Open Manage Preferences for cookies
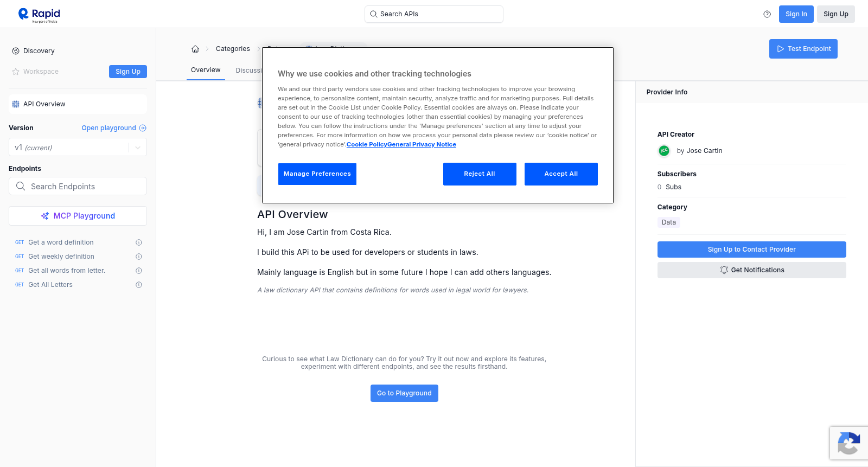 (x=317, y=174)
